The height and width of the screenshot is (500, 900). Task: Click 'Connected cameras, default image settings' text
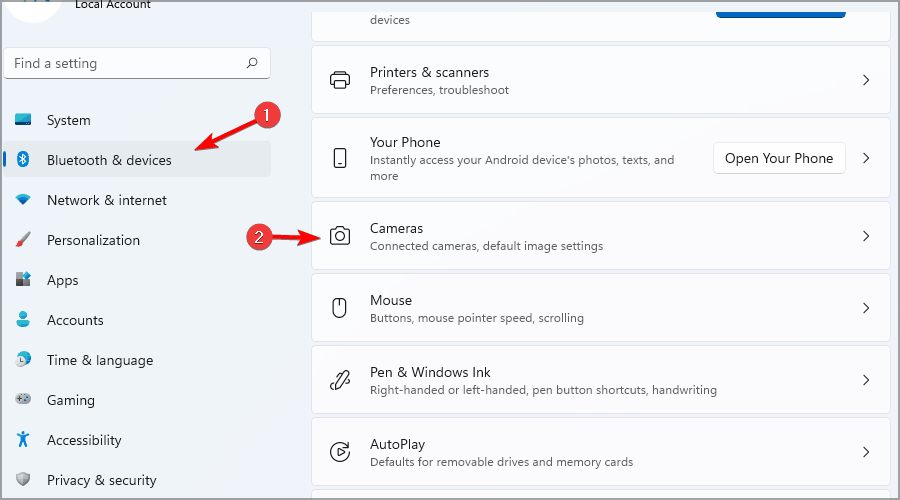point(487,246)
